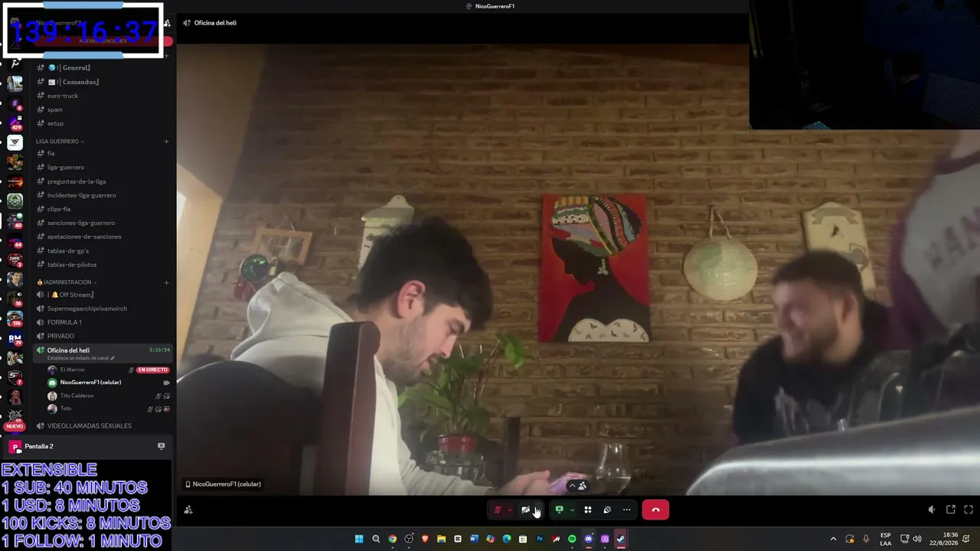Enter fullscreen for the call view

pyautogui.click(x=969, y=510)
